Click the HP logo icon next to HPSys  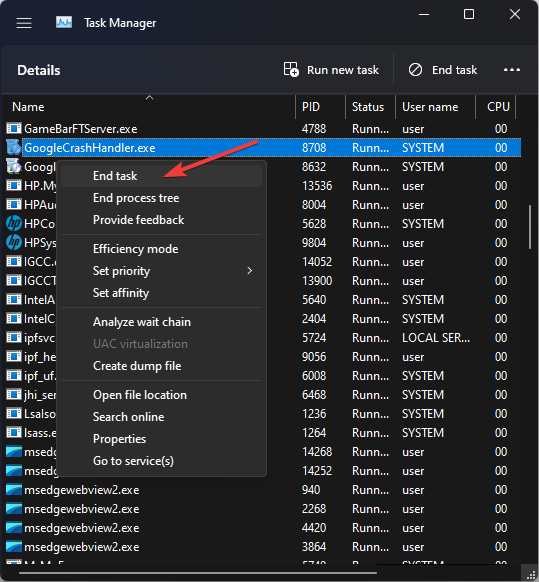click(14, 243)
